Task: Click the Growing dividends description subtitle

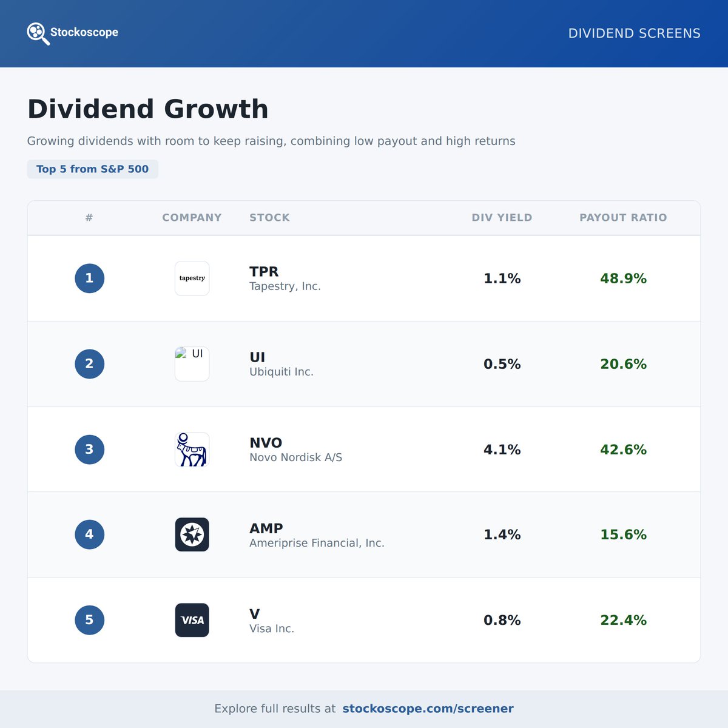Action: click(x=271, y=141)
